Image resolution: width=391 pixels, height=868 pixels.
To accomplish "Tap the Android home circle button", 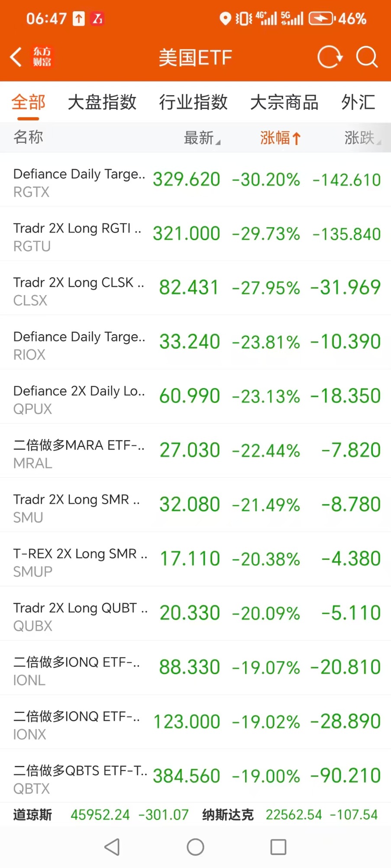I will (195, 847).
